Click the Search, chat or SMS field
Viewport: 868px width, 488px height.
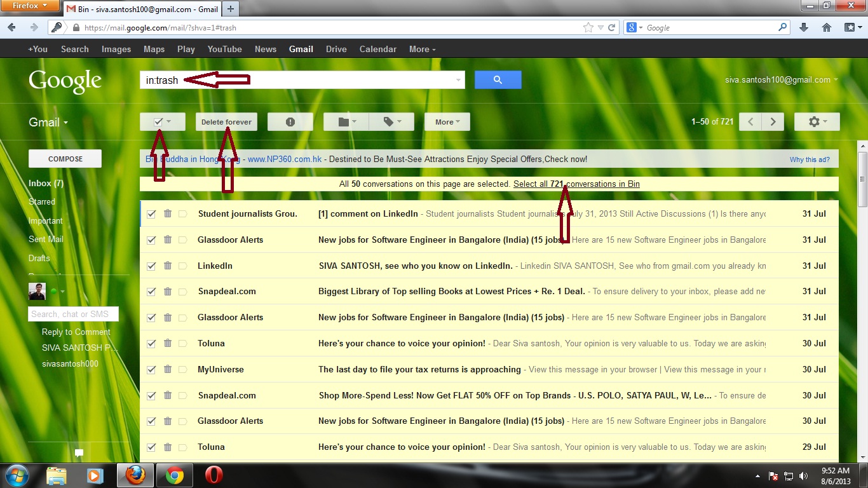click(x=73, y=314)
